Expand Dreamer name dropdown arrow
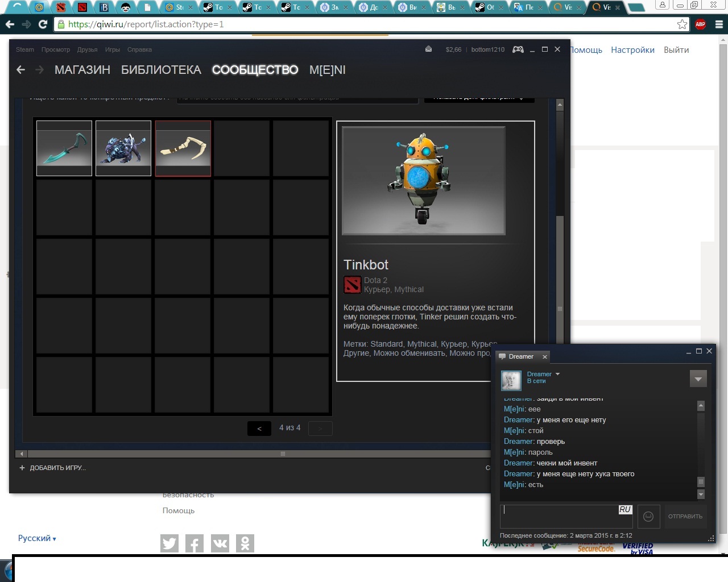This screenshot has height=582, width=728. coord(557,374)
